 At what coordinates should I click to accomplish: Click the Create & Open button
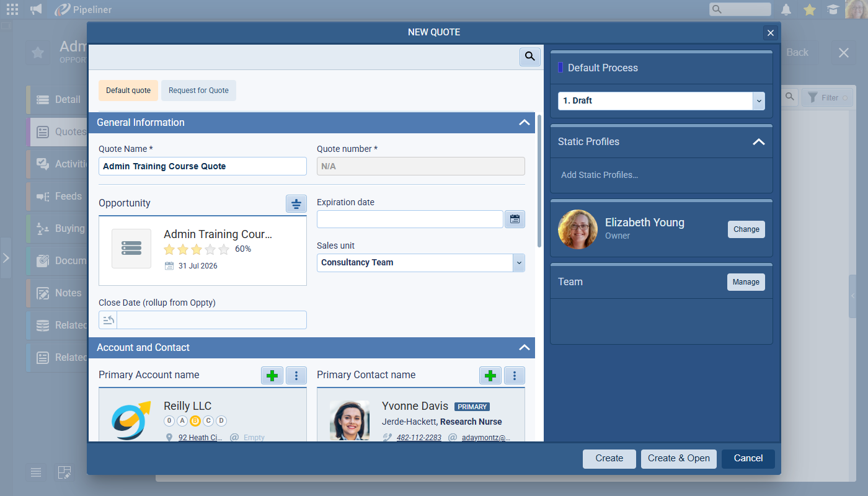pos(678,458)
